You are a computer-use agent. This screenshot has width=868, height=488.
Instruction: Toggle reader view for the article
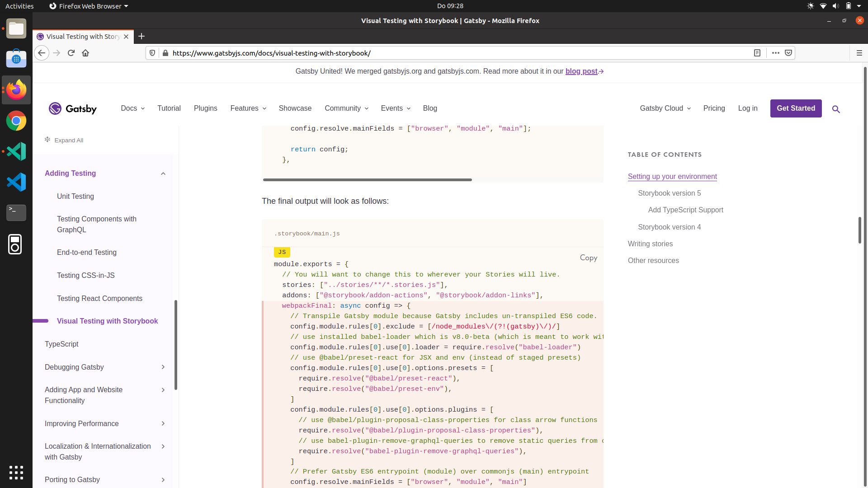758,53
